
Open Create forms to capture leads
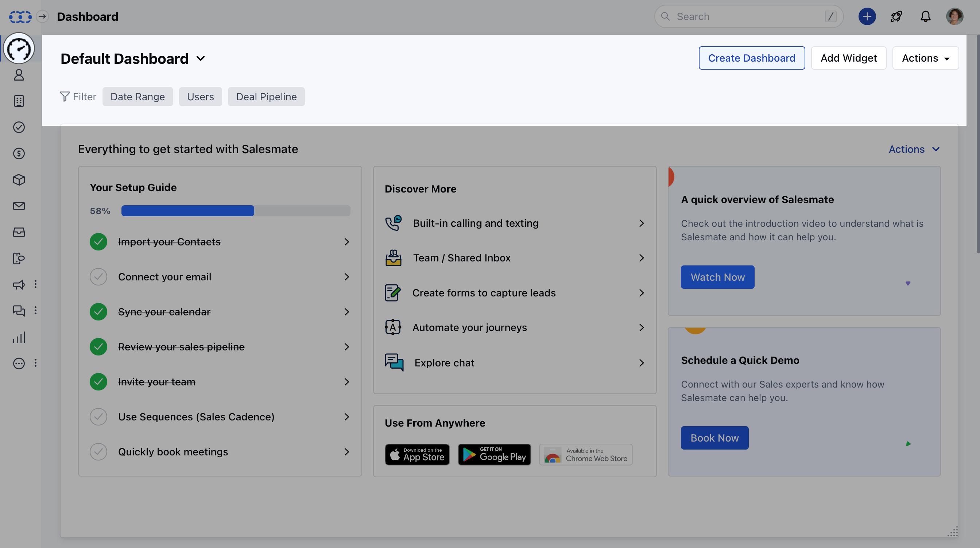(x=515, y=293)
